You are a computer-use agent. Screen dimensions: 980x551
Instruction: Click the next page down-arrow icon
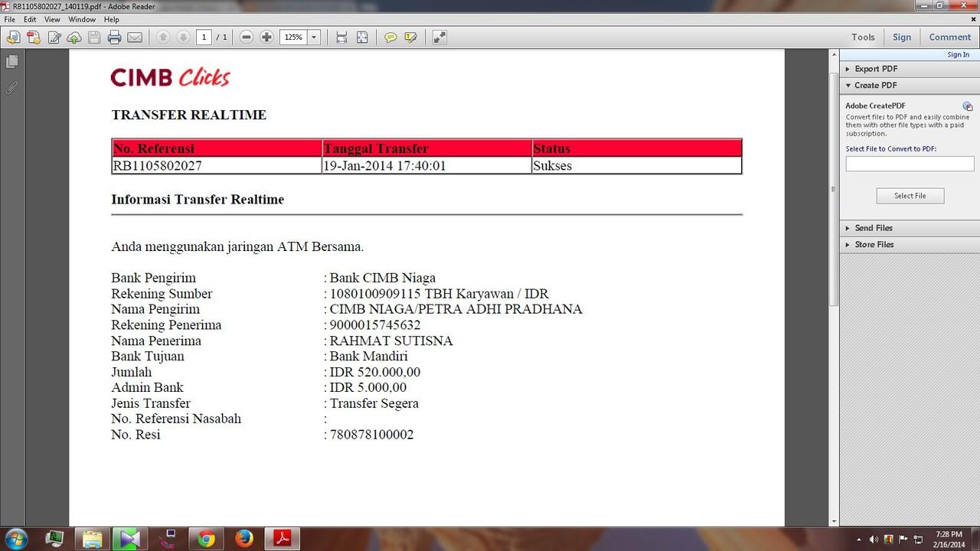[183, 37]
